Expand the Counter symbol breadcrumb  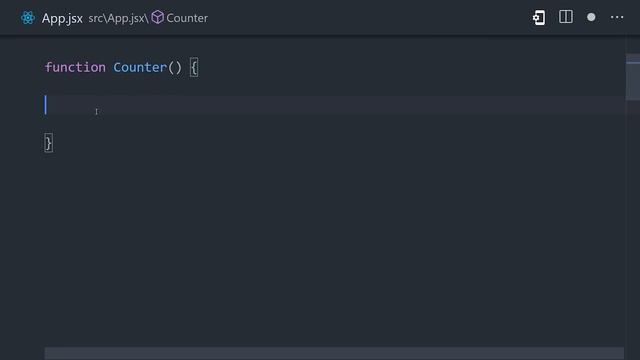pyautogui.click(x=187, y=18)
